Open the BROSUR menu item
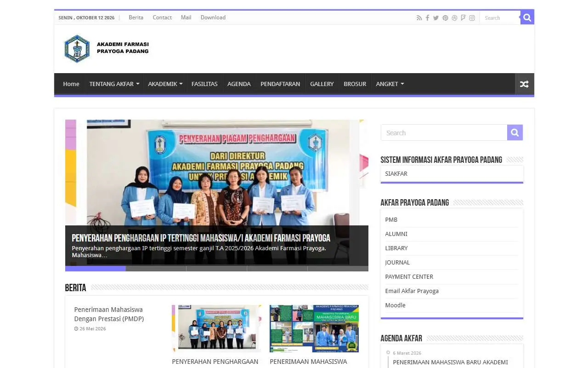Screen dimensions: 588x368 (x=355, y=84)
